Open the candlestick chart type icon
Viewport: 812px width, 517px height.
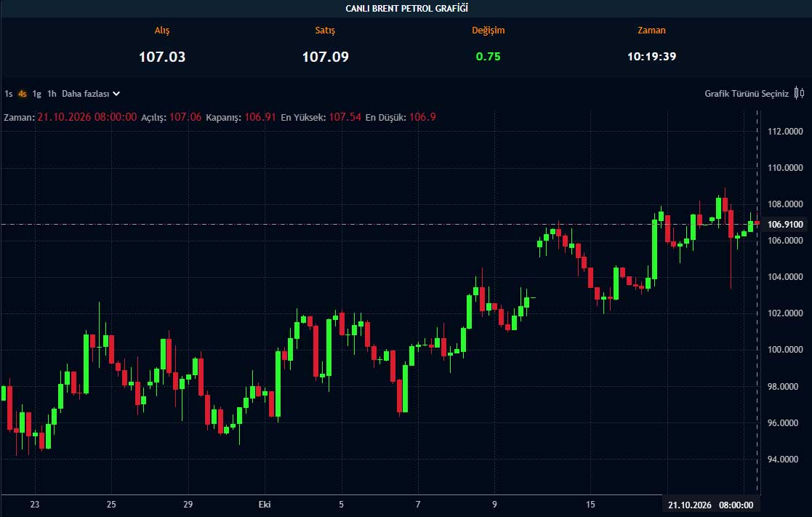[x=800, y=93]
